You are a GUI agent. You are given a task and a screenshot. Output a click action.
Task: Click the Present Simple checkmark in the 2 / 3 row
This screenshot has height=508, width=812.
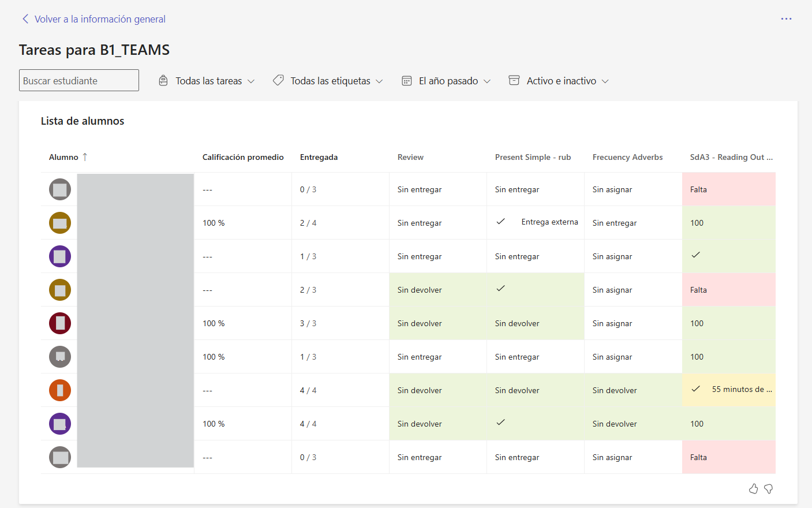pos(500,288)
